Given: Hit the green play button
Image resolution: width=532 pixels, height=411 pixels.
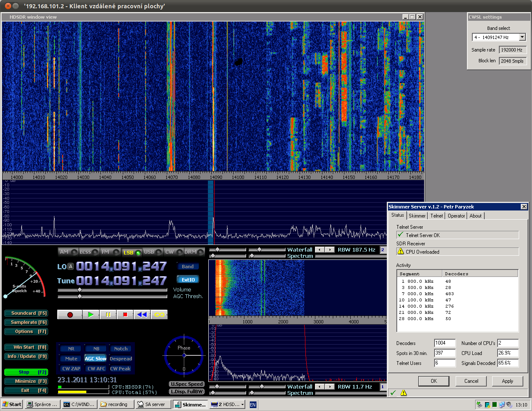Looking at the screenshot, I should click(90, 315).
